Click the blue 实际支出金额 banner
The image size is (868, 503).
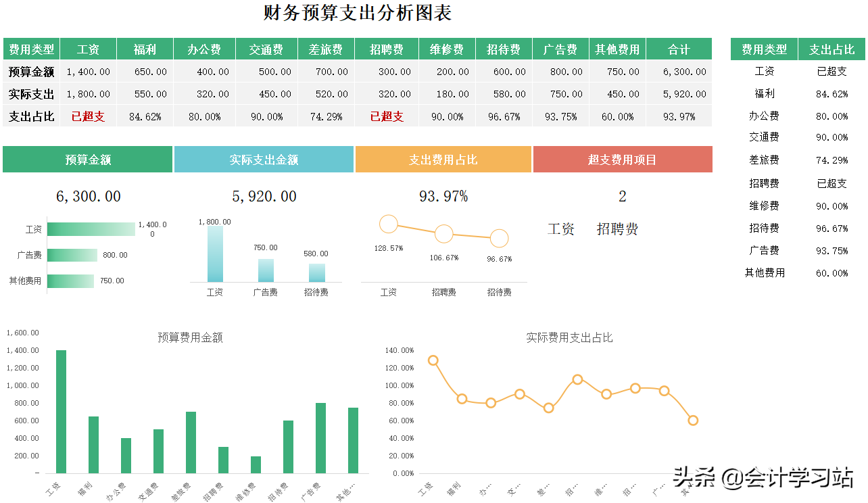(x=264, y=159)
